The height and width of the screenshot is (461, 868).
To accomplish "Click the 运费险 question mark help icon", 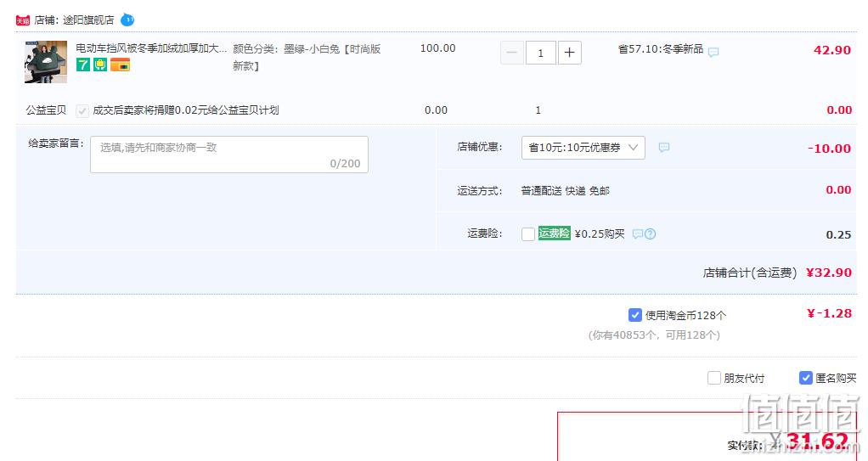I will tap(651, 233).
